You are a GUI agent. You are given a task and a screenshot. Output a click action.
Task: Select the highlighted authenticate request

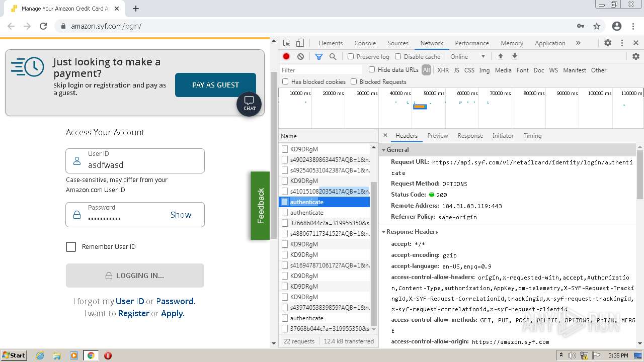325,202
